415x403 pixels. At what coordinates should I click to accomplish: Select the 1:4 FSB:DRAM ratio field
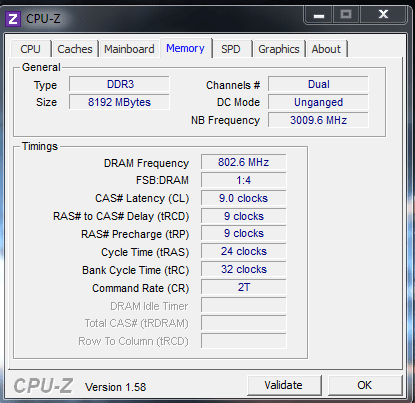point(244,180)
